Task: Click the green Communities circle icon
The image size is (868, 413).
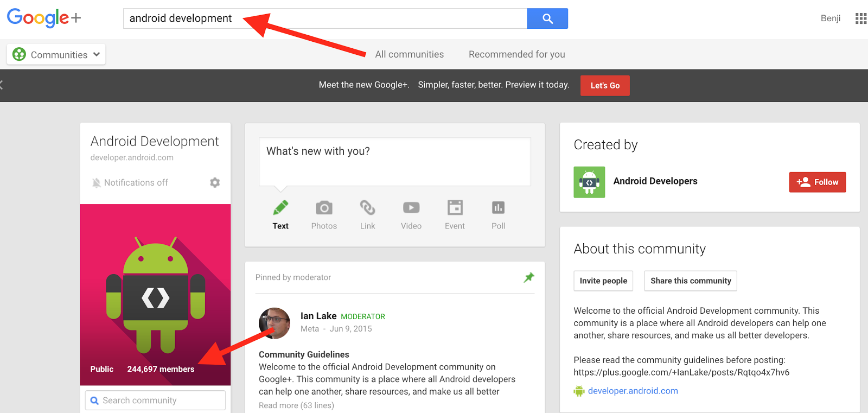Action: [x=19, y=54]
